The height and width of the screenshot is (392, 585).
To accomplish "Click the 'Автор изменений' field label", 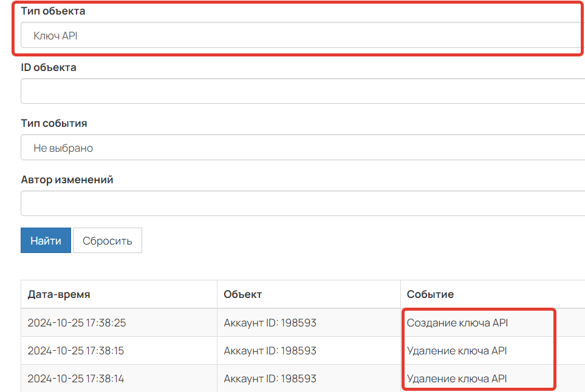I will [67, 180].
